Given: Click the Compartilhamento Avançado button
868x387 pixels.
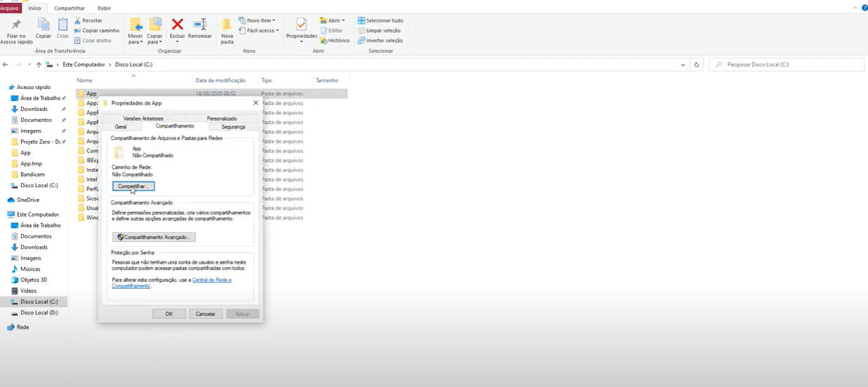Looking at the screenshot, I should pyautogui.click(x=154, y=238).
